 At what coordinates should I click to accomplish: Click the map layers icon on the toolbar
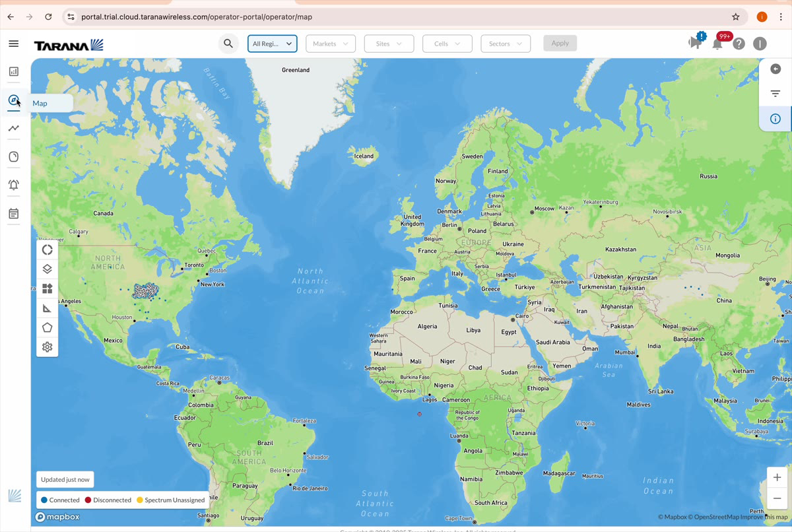pos(47,269)
